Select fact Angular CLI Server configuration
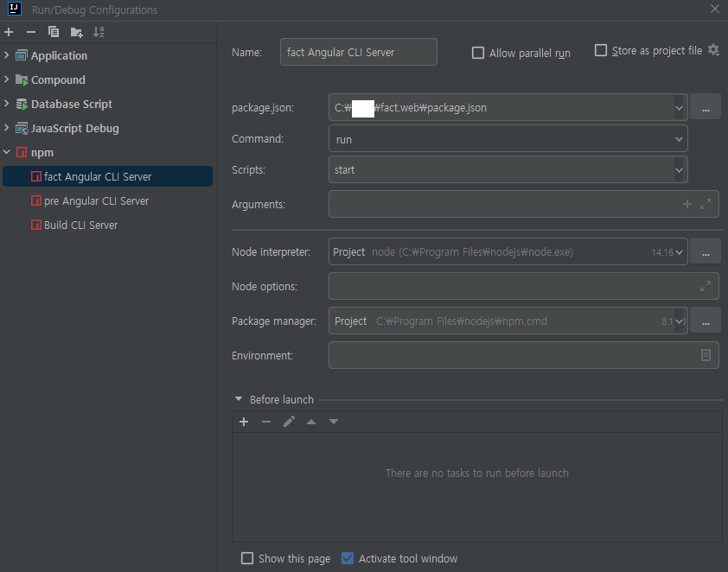This screenshot has width=728, height=572. (x=108, y=176)
